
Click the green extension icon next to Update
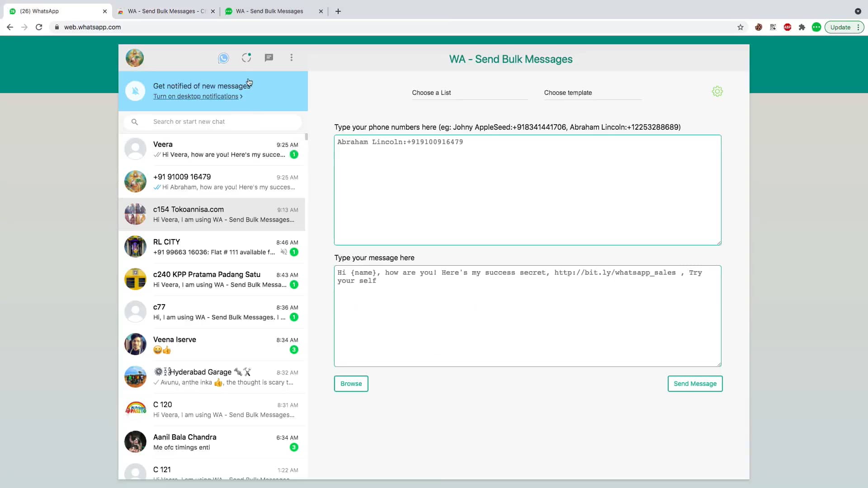[816, 27]
